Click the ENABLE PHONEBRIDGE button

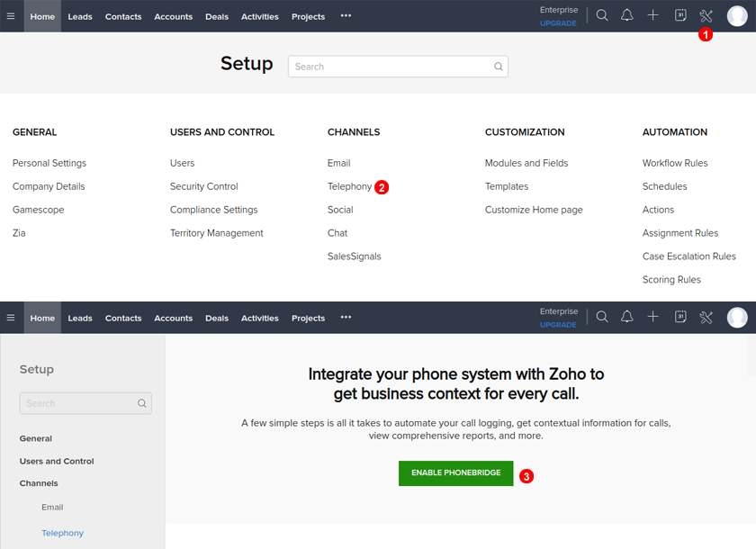pos(455,472)
